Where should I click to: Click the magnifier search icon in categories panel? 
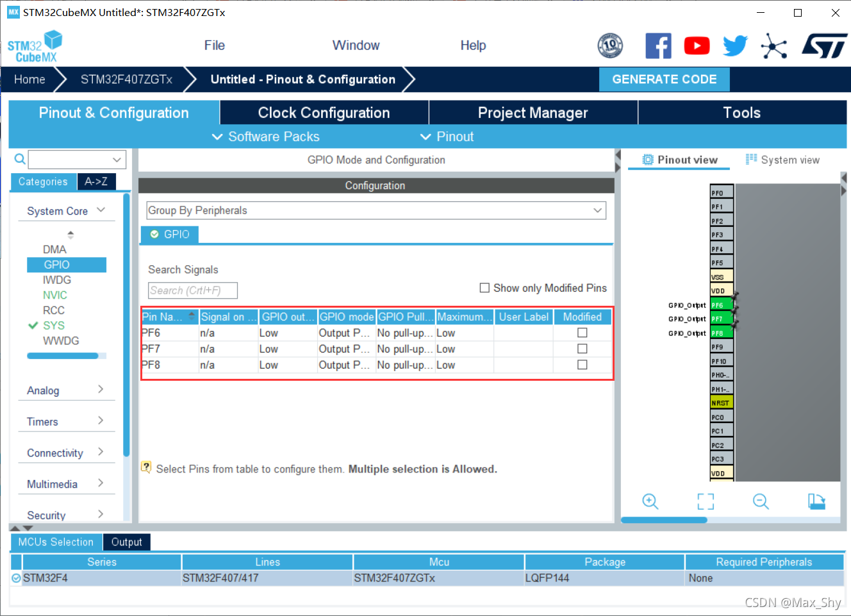point(20,159)
